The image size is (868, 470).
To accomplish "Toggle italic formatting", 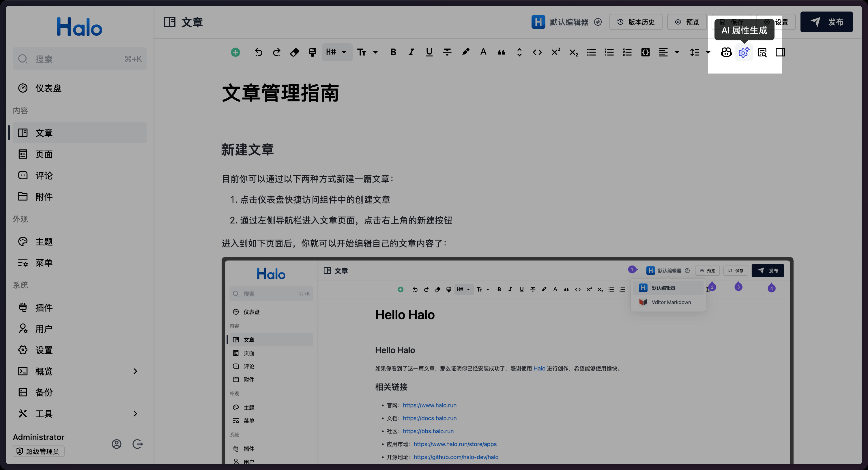I will coord(411,52).
